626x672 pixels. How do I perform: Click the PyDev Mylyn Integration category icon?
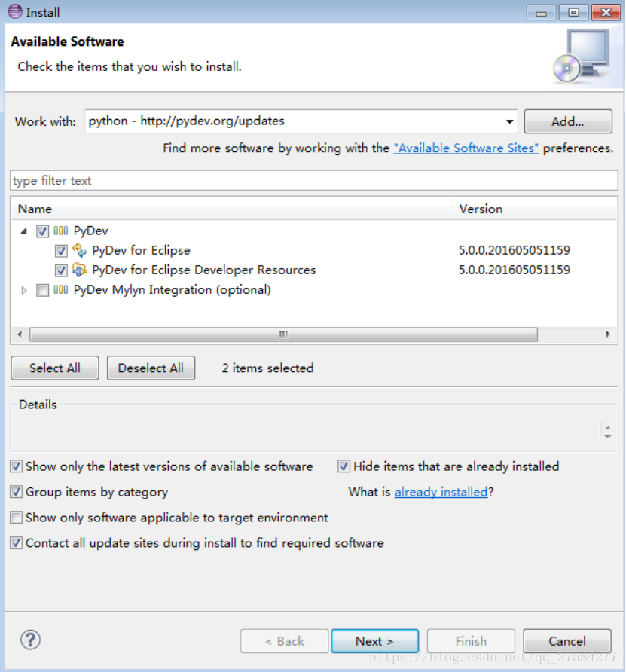pyautogui.click(x=61, y=290)
